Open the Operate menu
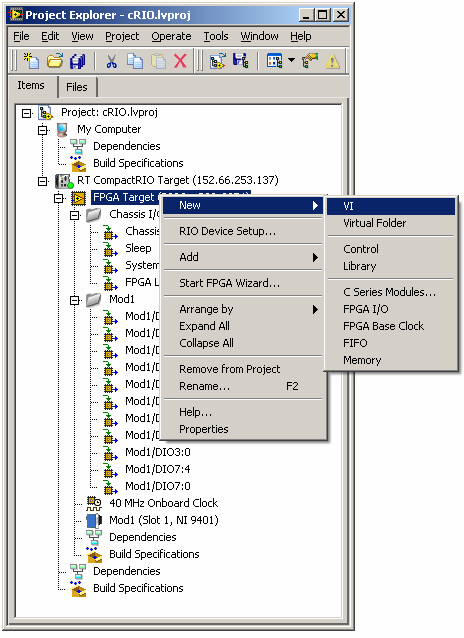The height and width of the screenshot is (638, 464). [171, 36]
